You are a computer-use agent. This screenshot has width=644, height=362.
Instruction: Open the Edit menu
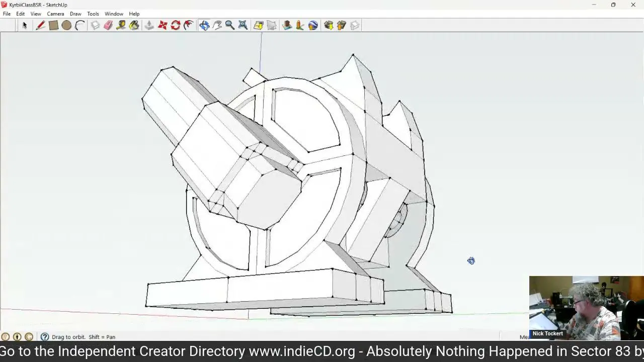20,14
